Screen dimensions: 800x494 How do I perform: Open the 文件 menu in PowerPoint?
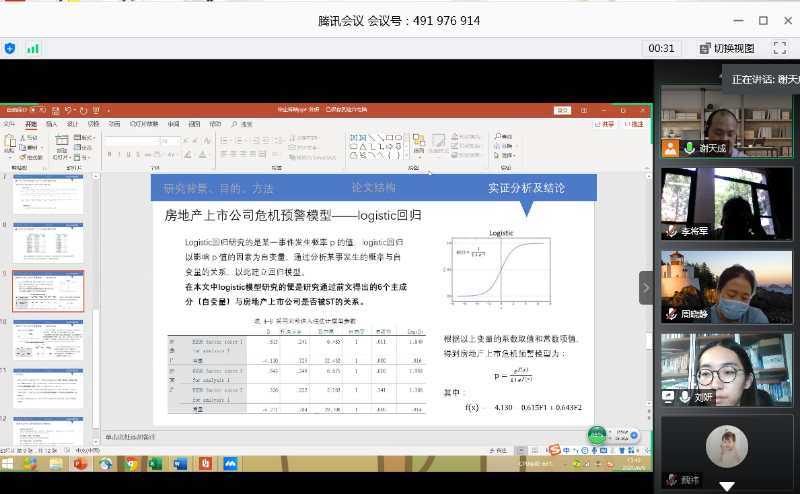pos(10,124)
